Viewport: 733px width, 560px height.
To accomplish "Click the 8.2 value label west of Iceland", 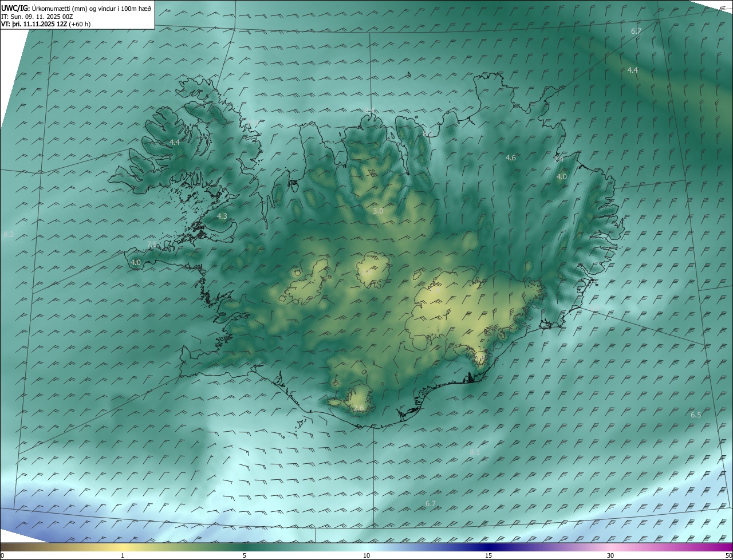I will [9, 235].
